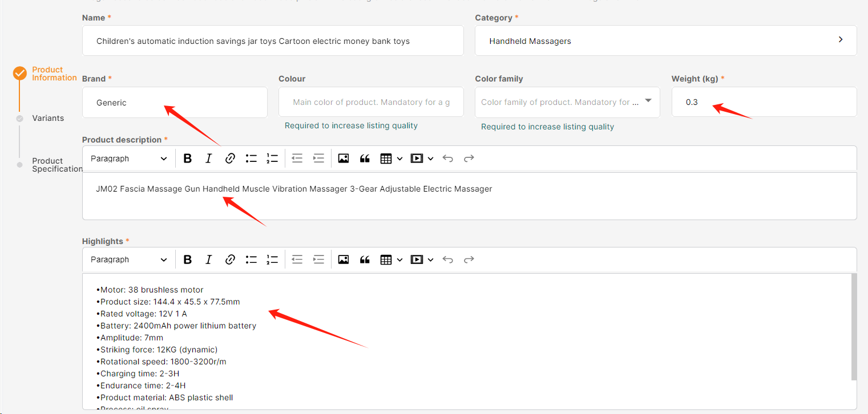Click the Weight (kg) input field
Viewport: 868px width, 414px height.
click(764, 102)
